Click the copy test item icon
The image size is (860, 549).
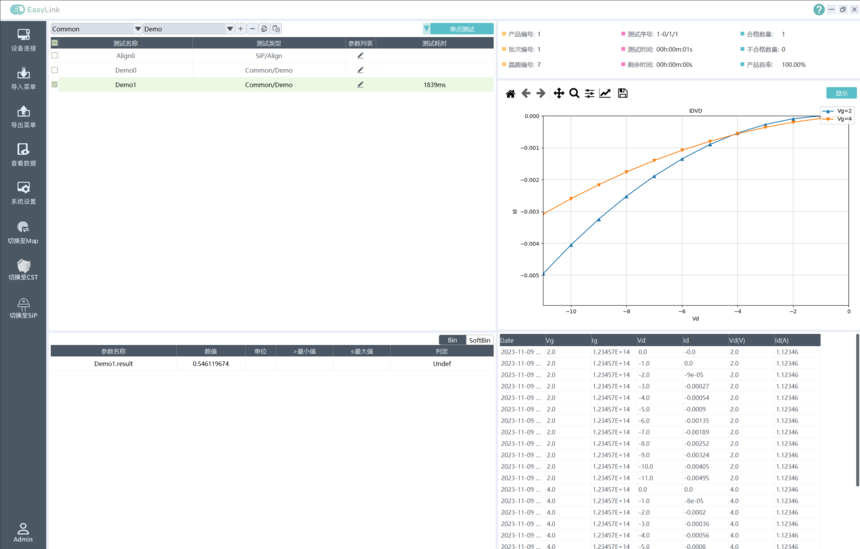point(264,29)
